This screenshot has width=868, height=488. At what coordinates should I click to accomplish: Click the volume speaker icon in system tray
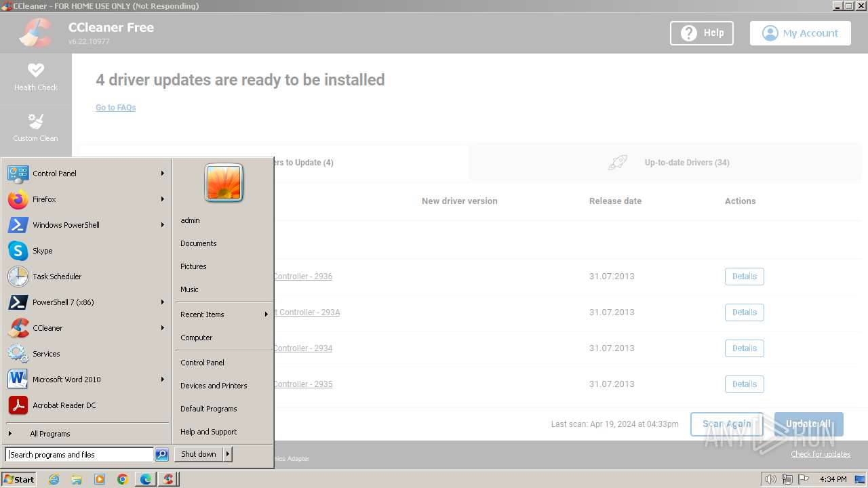pyautogui.click(x=771, y=479)
